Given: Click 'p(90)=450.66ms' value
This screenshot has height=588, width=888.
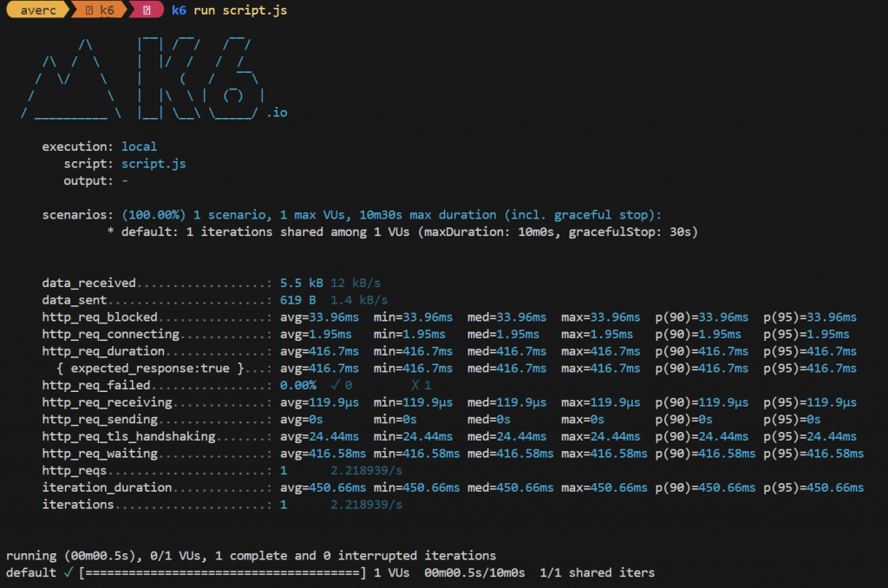Looking at the screenshot, I should (x=705, y=487).
